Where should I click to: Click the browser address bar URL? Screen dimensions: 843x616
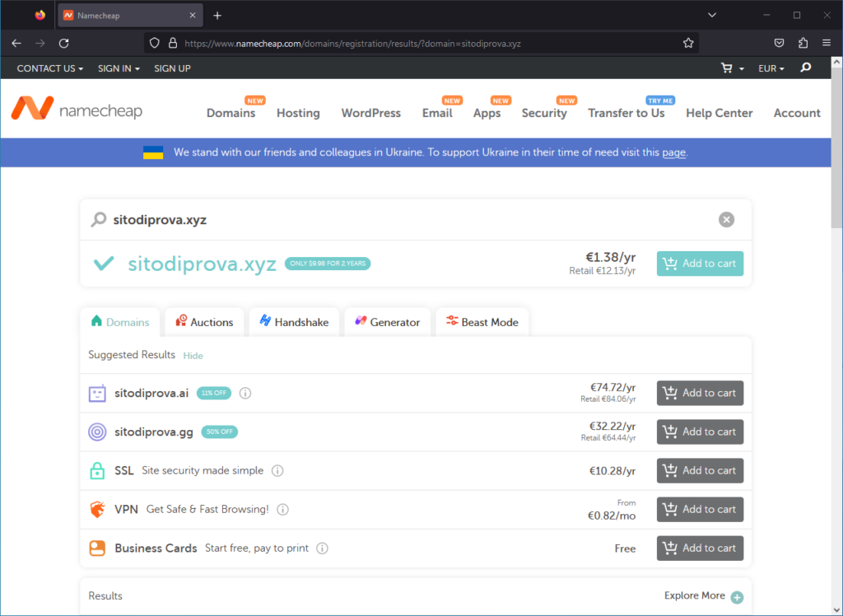352,44
